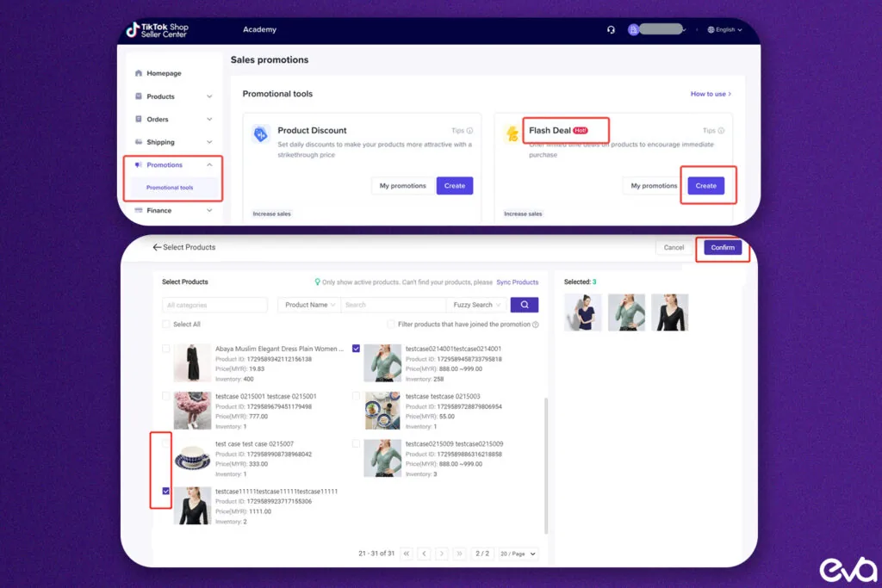Image resolution: width=882 pixels, height=588 pixels.
Task: Go to first page of product list
Action: [x=407, y=554]
